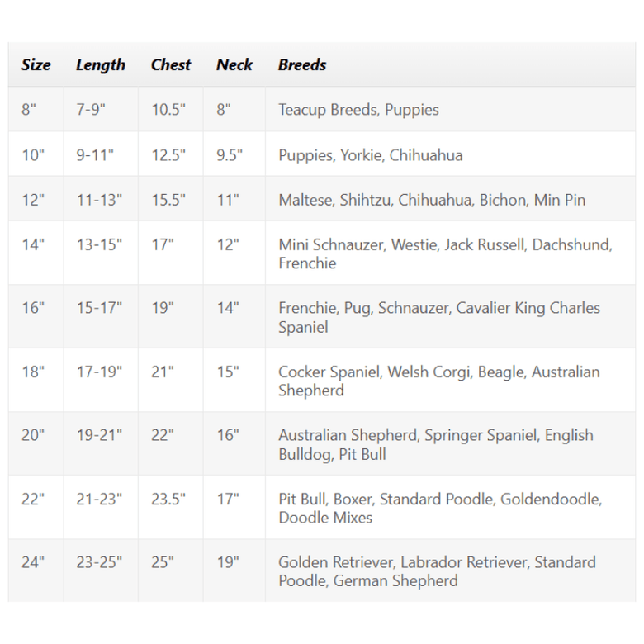Click the 13-15" length cell

pyautogui.click(x=101, y=253)
